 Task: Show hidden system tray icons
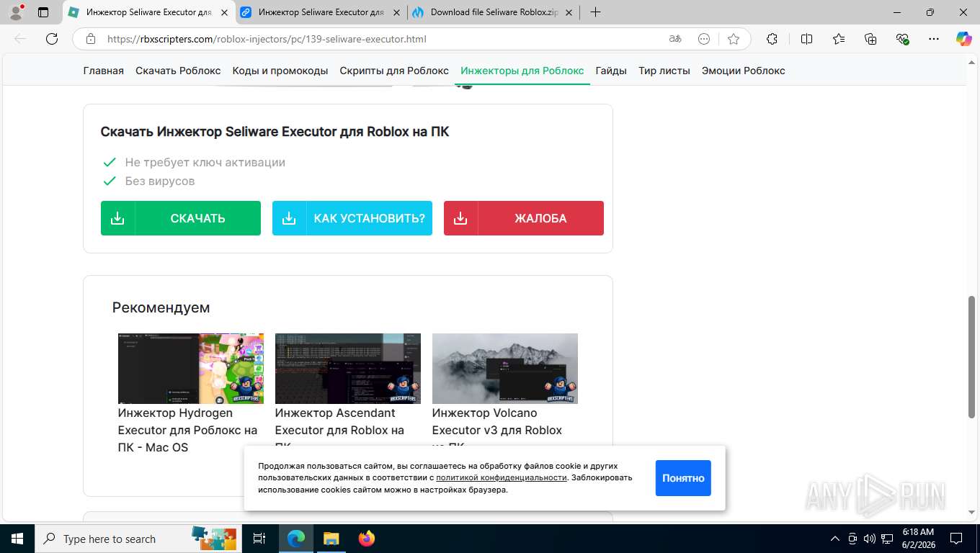[835, 539]
